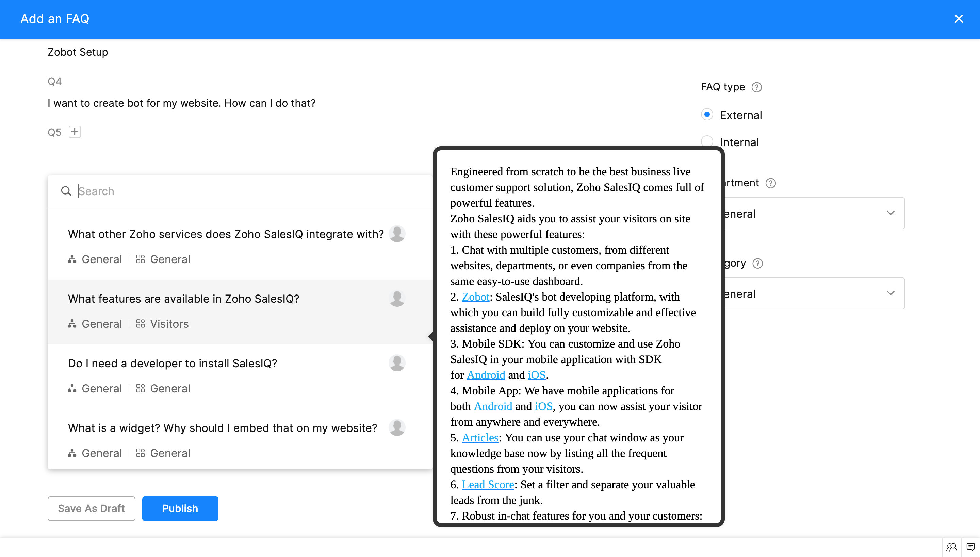Click the plus icon next to Q5
Screen dimensions: 980x557
coord(75,132)
